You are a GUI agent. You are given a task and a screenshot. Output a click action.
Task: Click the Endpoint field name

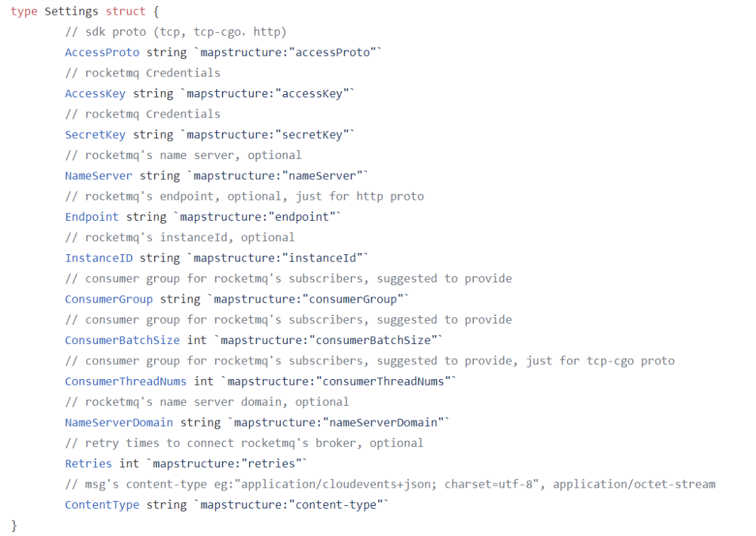click(92, 217)
